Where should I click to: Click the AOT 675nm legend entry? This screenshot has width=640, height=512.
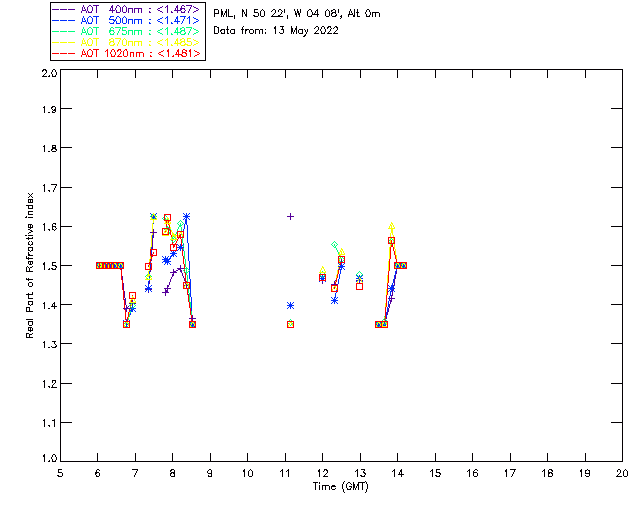coord(127,31)
